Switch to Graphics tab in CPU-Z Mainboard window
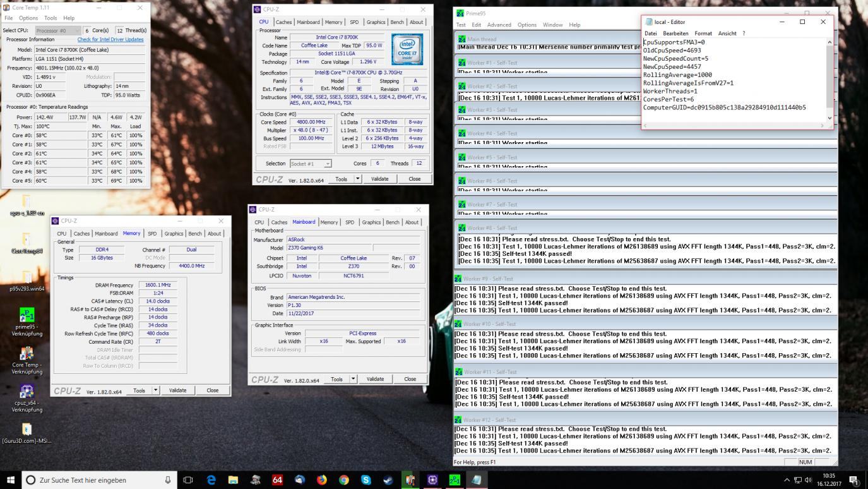 [x=371, y=222]
